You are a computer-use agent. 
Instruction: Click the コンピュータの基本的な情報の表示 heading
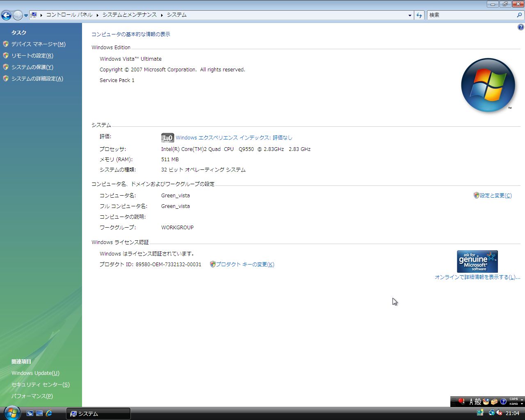tap(131, 34)
